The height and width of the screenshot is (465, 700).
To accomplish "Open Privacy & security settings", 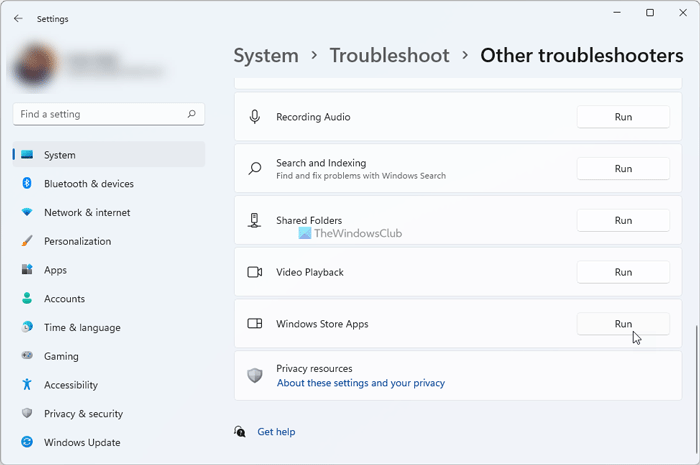I will (x=84, y=414).
